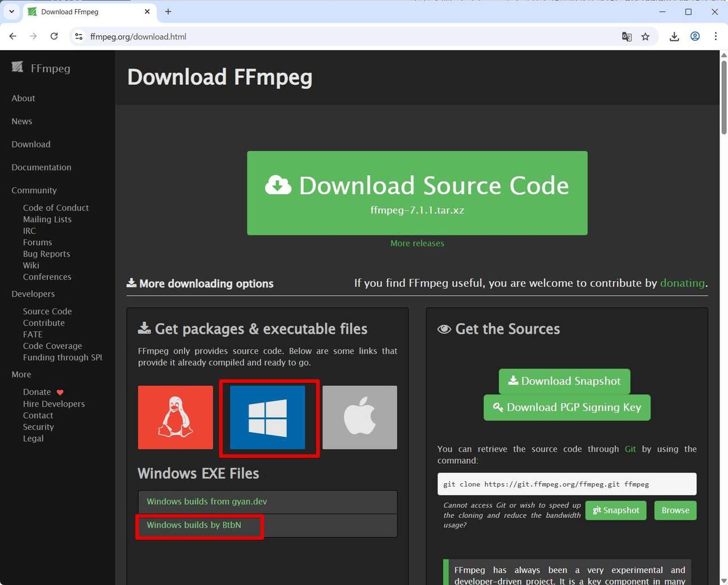Open Code Coverage link
Image resolution: width=728 pixels, height=585 pixels.
(x=52, y=346)
